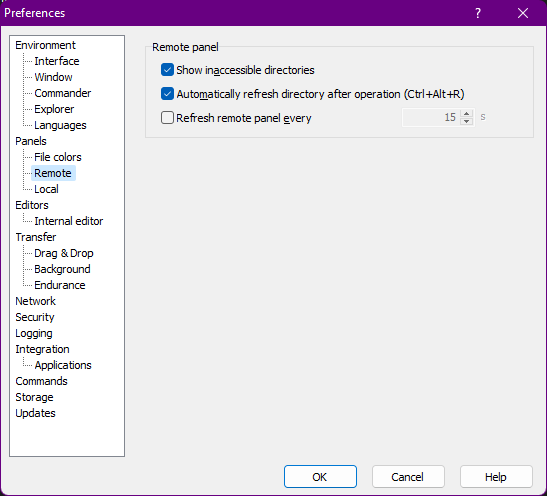
Task: Click the refresh interval seconds field
Action: coord(431,117)
